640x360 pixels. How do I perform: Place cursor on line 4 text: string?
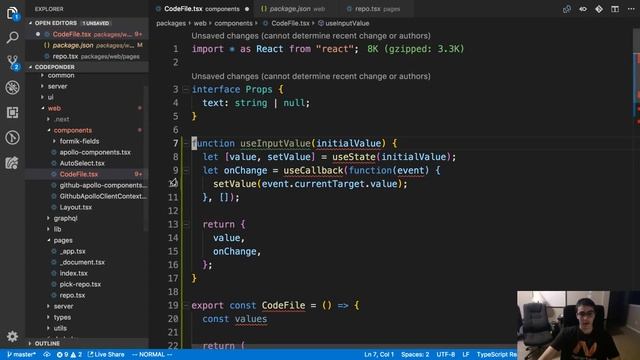tap(235, 103)
